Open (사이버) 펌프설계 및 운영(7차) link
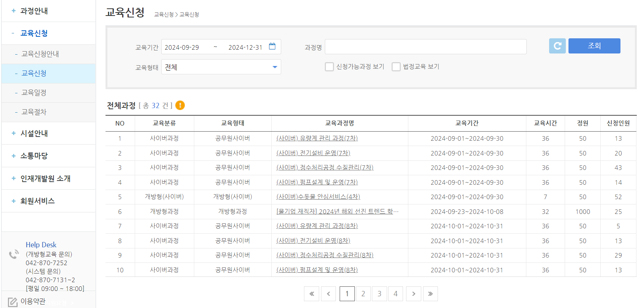Image resolution: width=644 pixels, height=308 pixels. pyautogui.click(x=317, y=182)
